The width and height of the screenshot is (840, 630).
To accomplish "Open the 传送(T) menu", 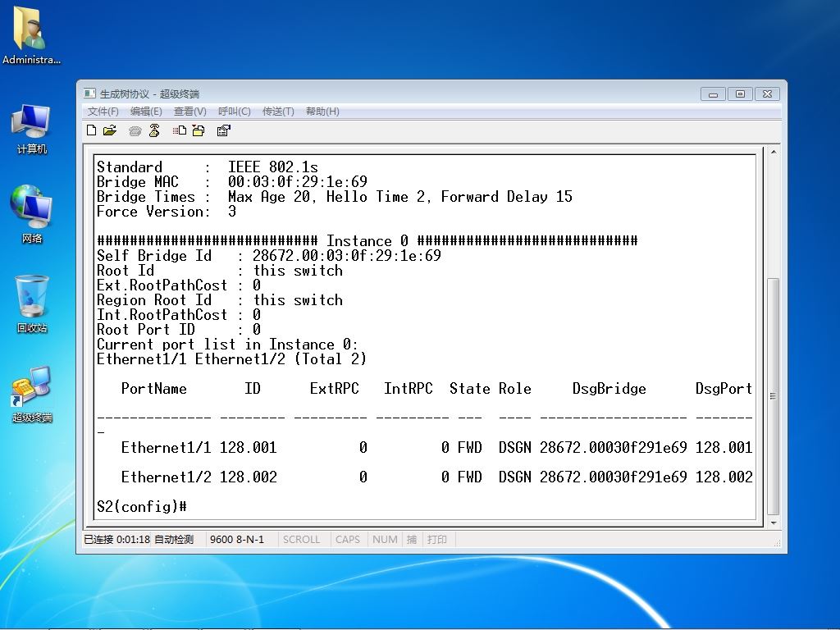I will coord(278,112).
